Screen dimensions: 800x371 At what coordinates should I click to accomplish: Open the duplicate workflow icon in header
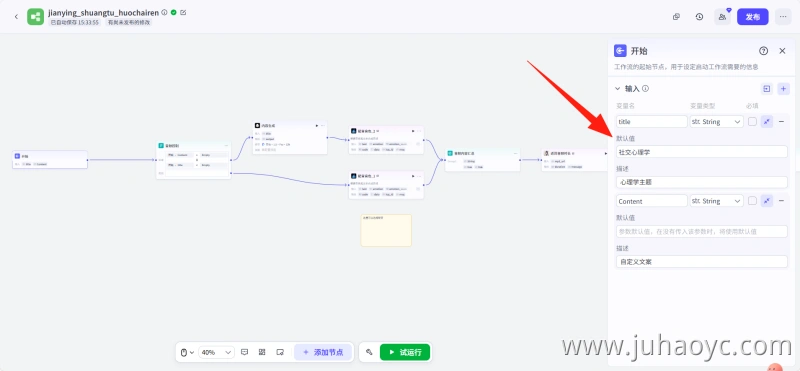pyautogui.click(x=676, y=17)
